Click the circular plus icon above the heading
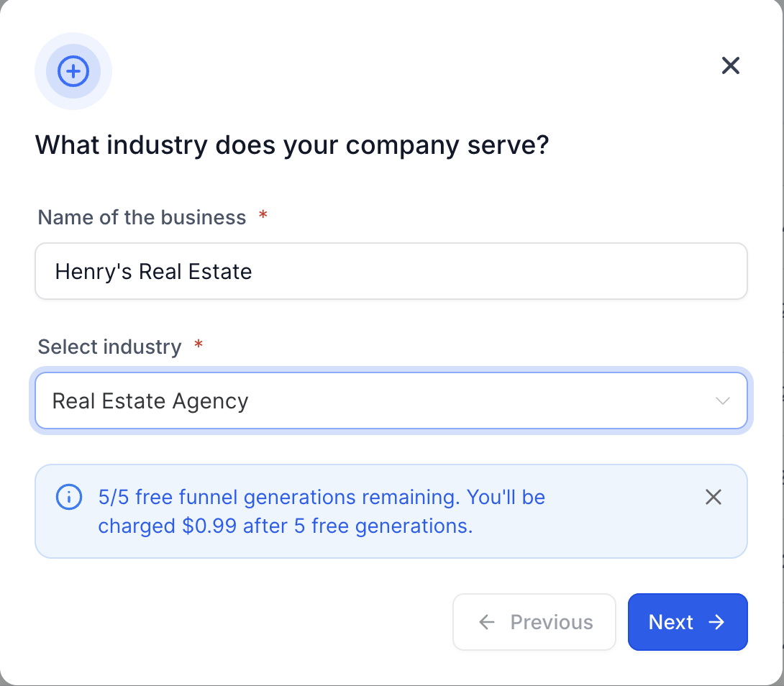784x686 pixels. point(73,71)
